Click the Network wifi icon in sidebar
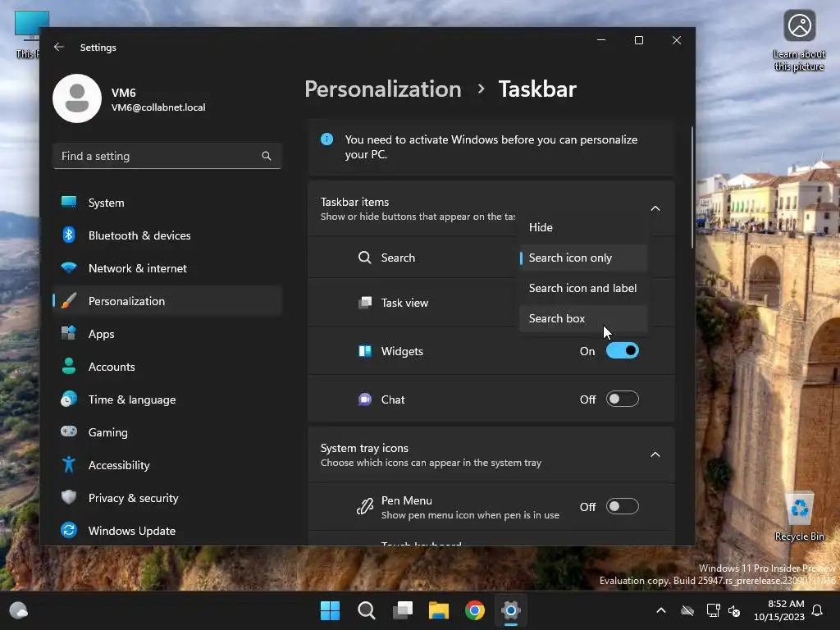 tap(69, 267)
